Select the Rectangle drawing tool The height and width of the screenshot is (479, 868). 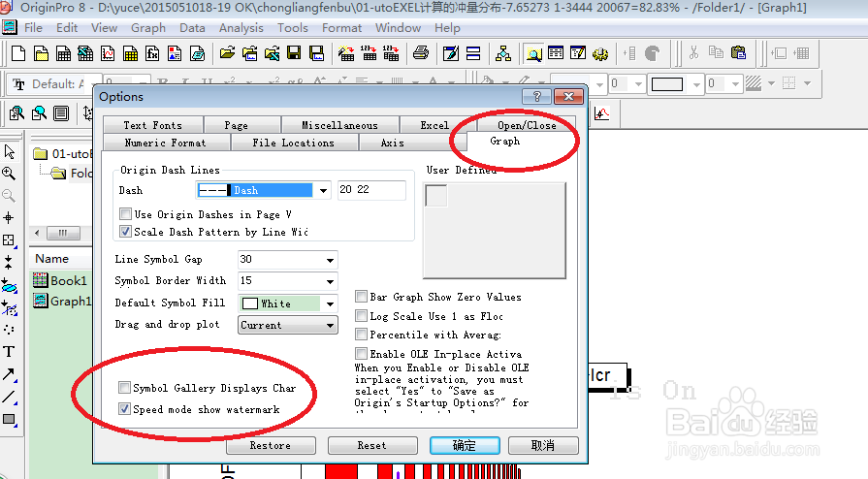click(9, 419)
